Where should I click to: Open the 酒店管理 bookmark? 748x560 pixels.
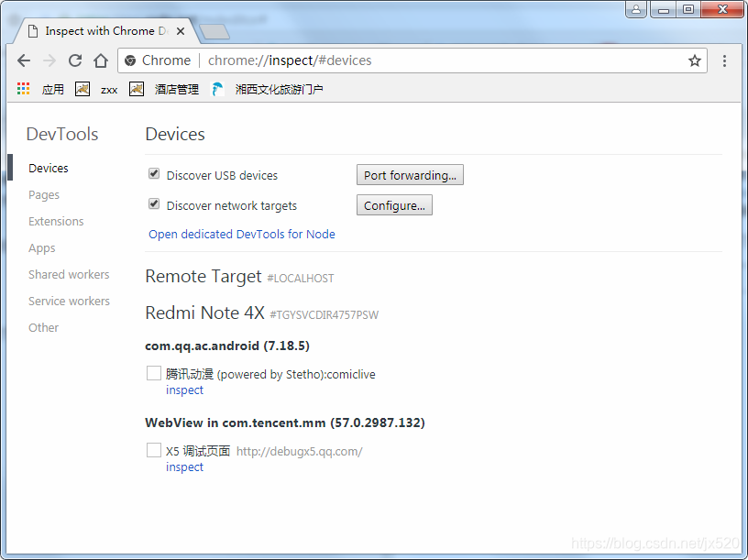pyautogui.click(x=177, y=89)
